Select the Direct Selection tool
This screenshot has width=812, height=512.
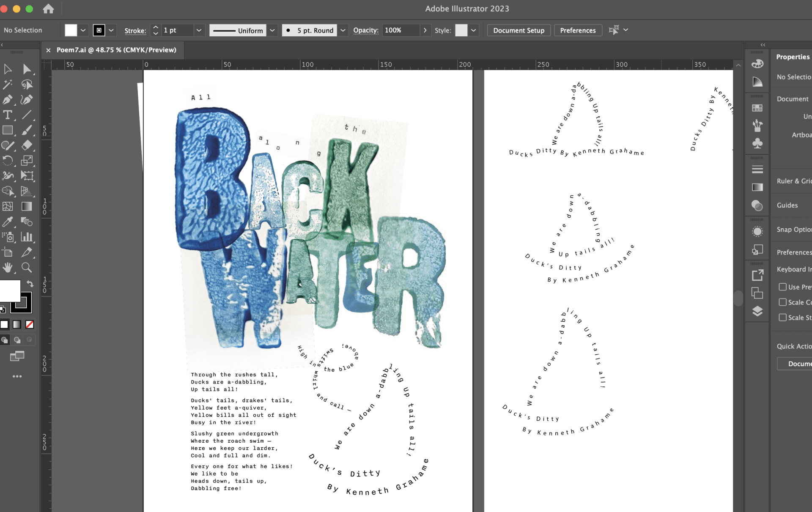coord(27,69)
